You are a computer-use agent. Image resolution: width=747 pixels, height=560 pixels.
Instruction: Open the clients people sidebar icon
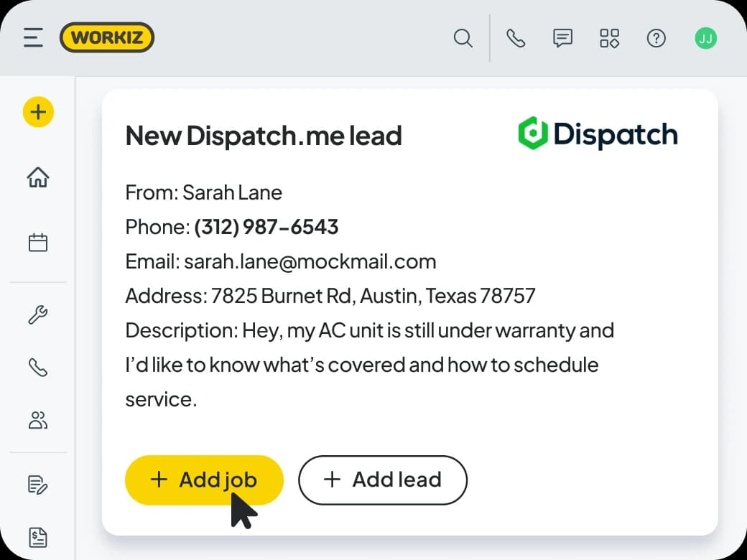[37, 420]
